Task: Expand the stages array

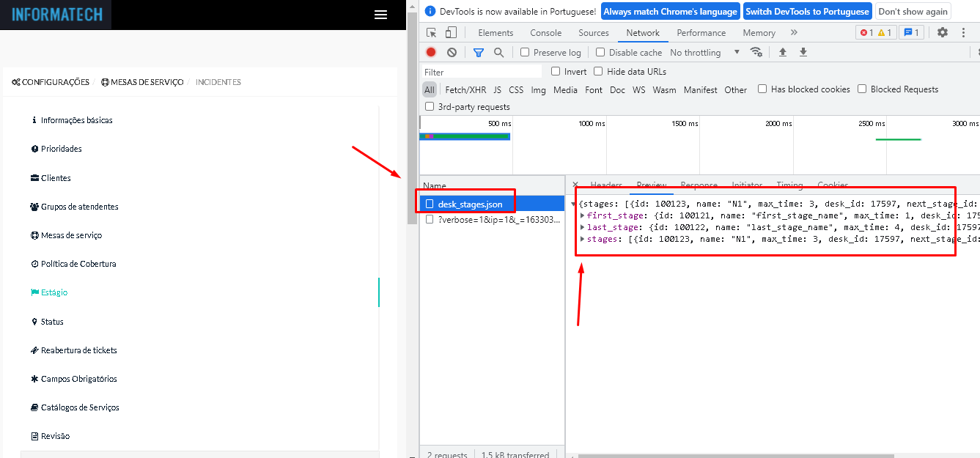Action: (x=583, y=239)
